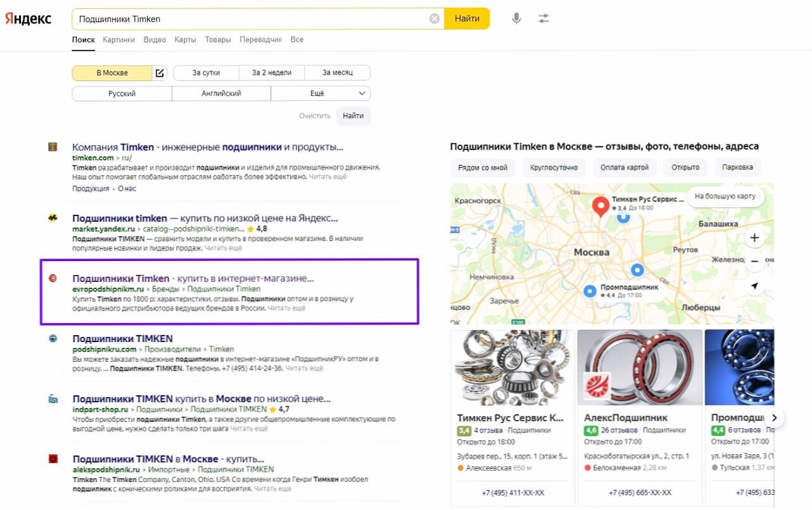This screenshot has width=812, height=510.
Task: Click Подшипники Timken в Москве отзывы heading
Action: tap(604, 146)
